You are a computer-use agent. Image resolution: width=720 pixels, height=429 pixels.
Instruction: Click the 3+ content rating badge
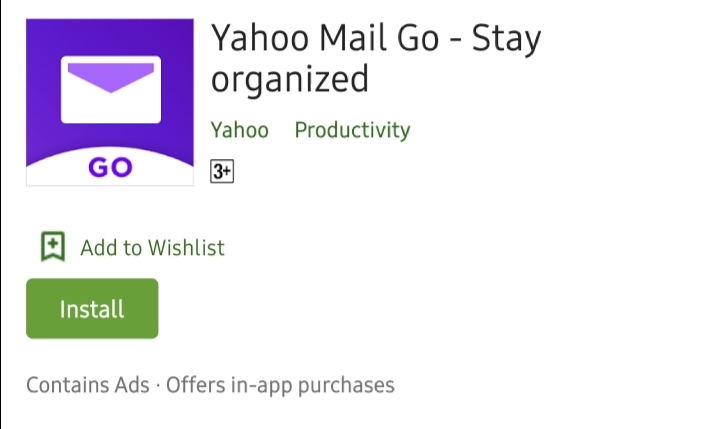click(221, 172)
